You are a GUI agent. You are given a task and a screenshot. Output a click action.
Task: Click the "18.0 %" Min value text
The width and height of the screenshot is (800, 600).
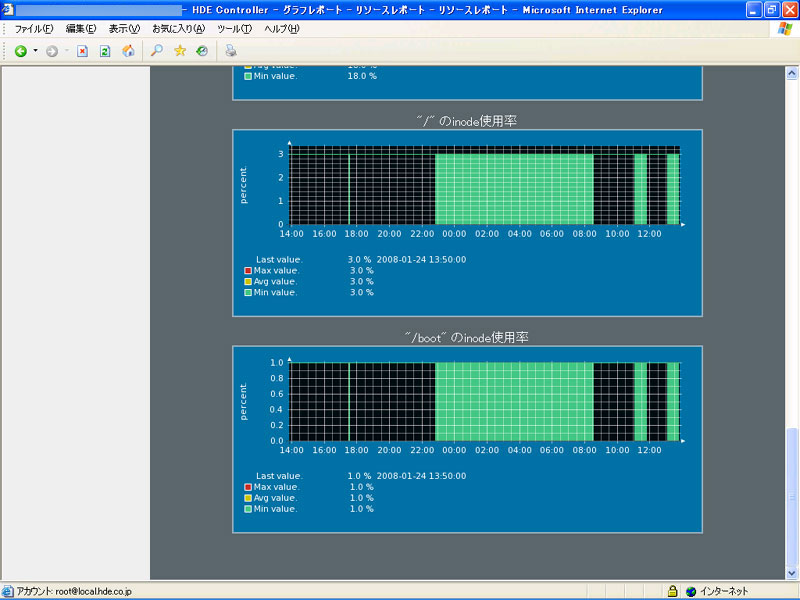coord(362,76)
